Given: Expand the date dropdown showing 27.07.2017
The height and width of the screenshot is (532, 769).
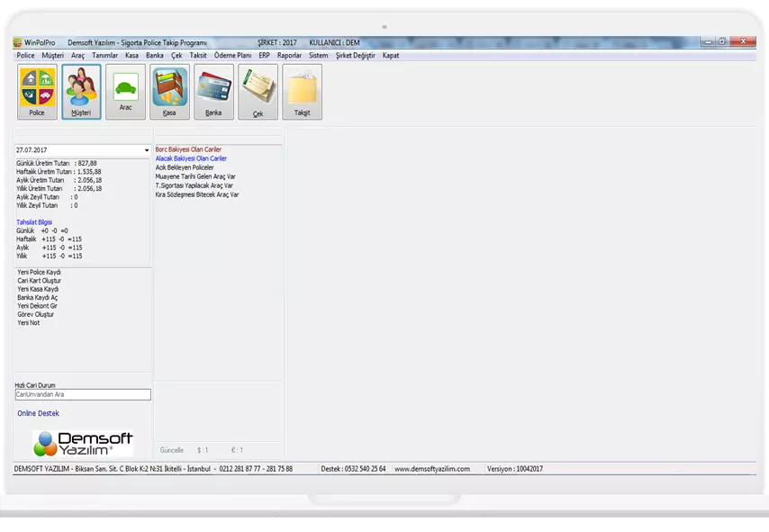Looking at the screenshot, I should pos(147,150).
